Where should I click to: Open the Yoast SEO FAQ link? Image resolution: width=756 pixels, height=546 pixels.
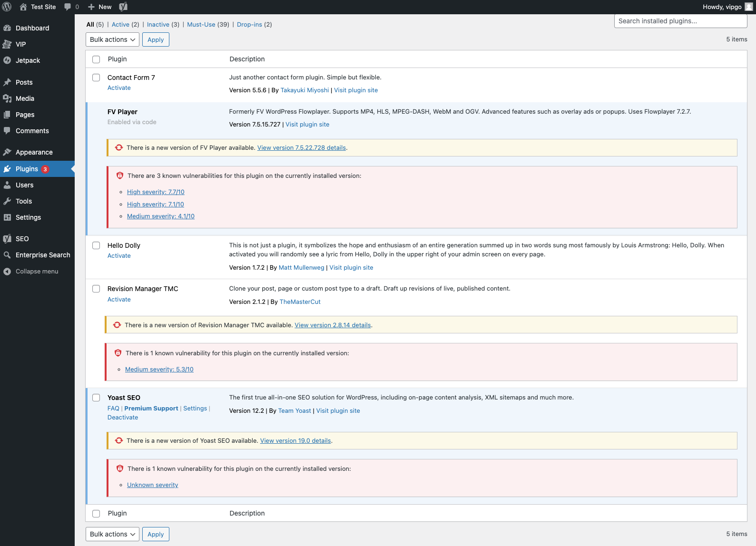[x=113, y=409]
